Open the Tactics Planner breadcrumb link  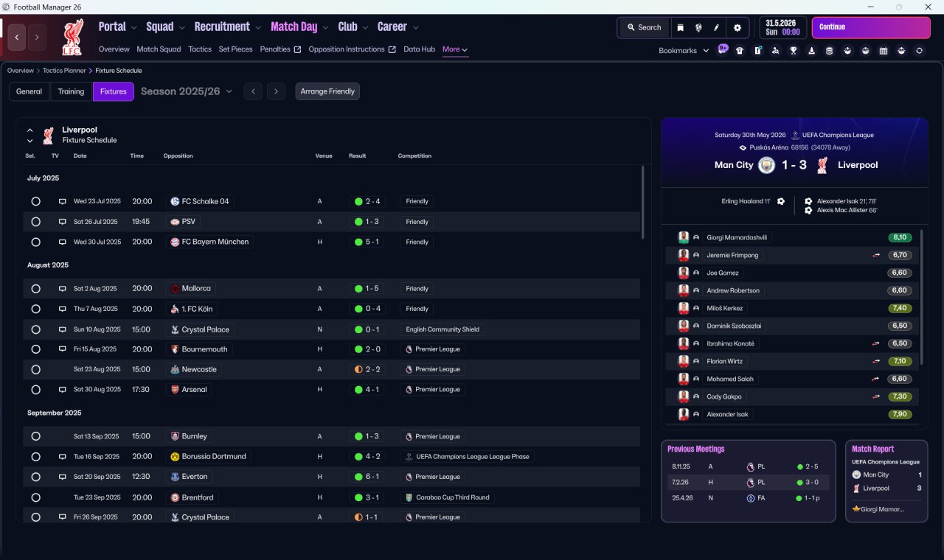[64, 71]
